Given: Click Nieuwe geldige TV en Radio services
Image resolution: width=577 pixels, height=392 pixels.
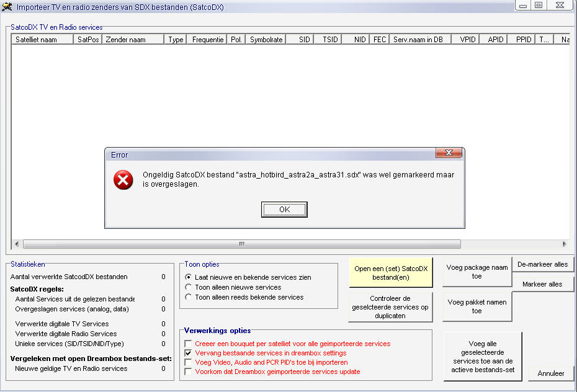Looking at the screenshot, I should 71,368.
